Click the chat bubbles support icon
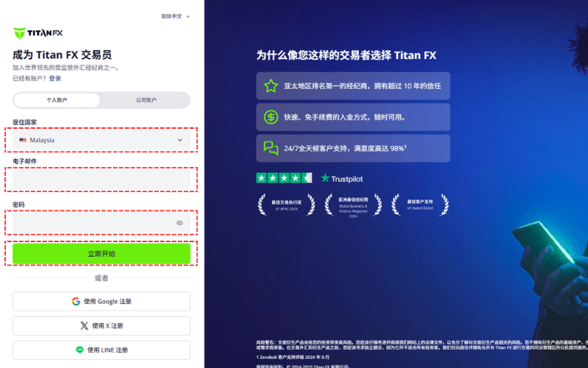The image size is (588, 368). click(270, 149)
